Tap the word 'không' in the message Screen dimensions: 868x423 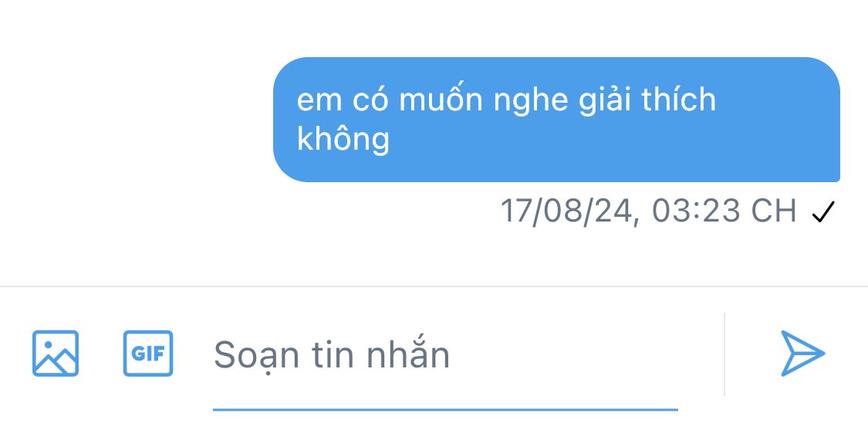(343, 140)
